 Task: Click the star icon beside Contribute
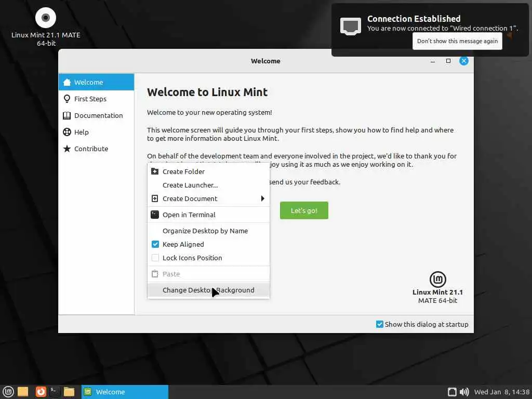(67, 149)
